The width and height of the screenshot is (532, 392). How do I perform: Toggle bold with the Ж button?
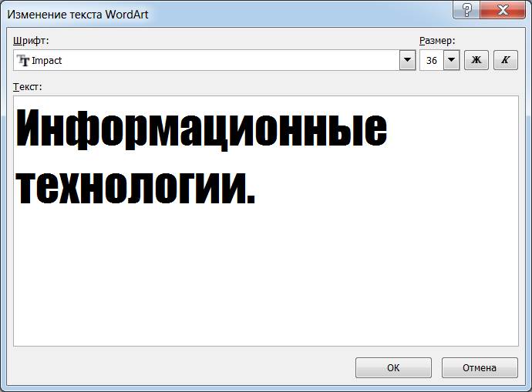476,60
